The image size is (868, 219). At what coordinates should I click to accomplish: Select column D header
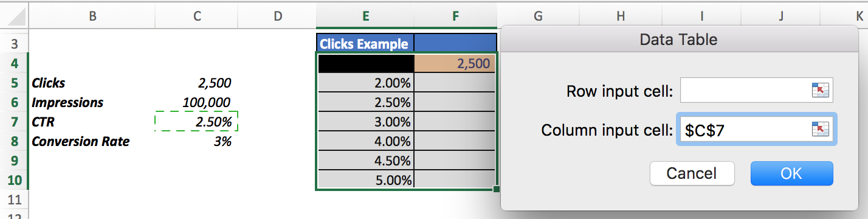click(277, 17)
